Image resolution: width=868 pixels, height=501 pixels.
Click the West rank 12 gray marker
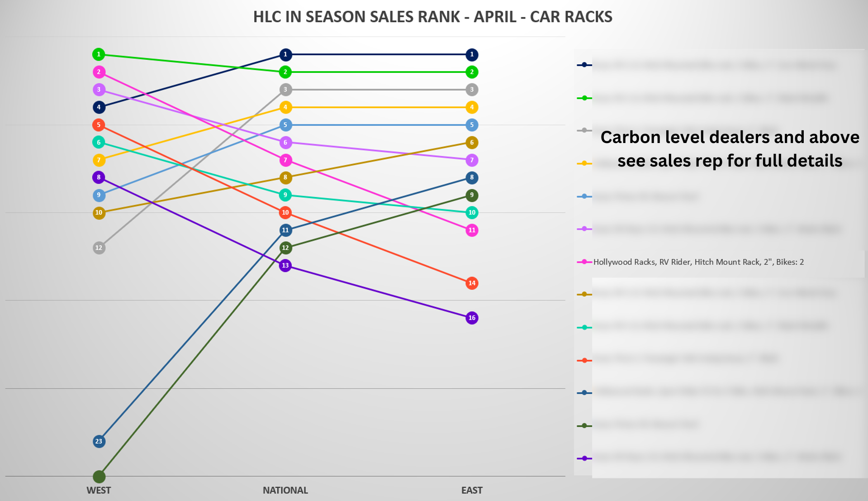[99, 248]
